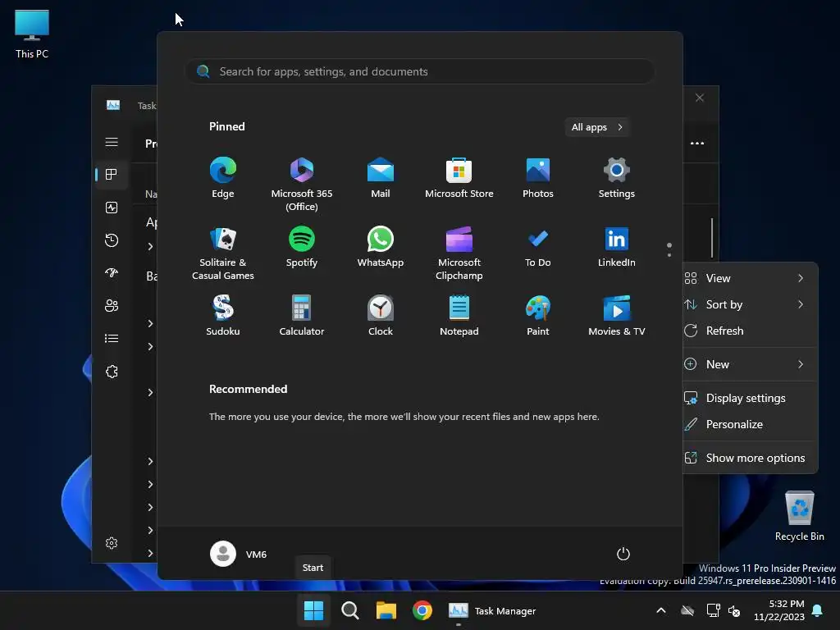Open the Mail pinned app
The height and width of the screenshot is (630, 840).
click(x=381, y=178)
